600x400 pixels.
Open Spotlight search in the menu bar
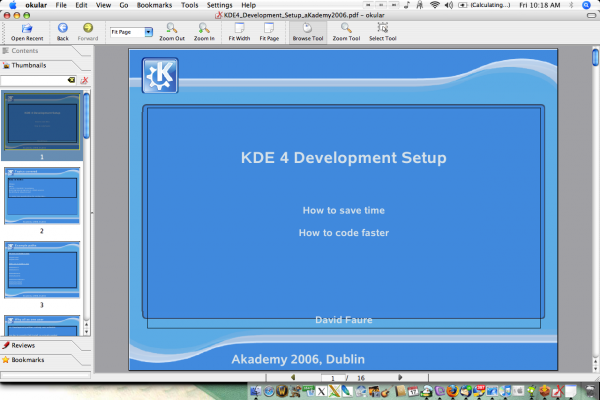point(586,5)
